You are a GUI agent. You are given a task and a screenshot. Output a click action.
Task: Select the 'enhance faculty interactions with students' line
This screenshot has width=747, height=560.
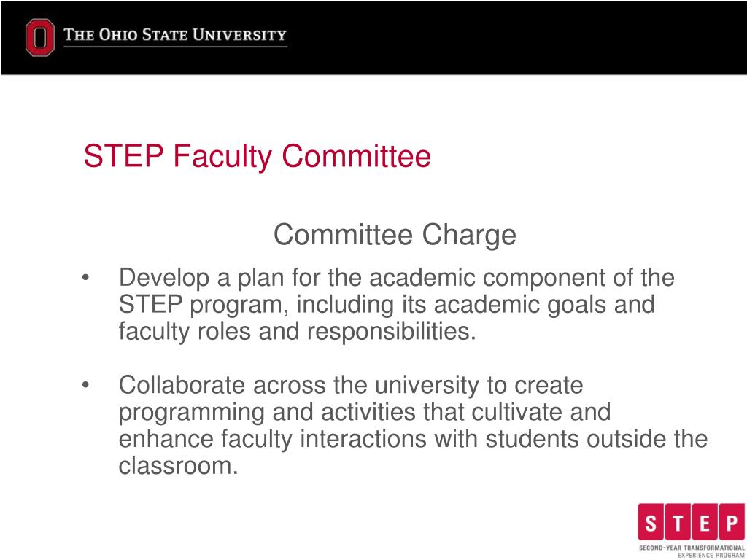coord(413,439)
